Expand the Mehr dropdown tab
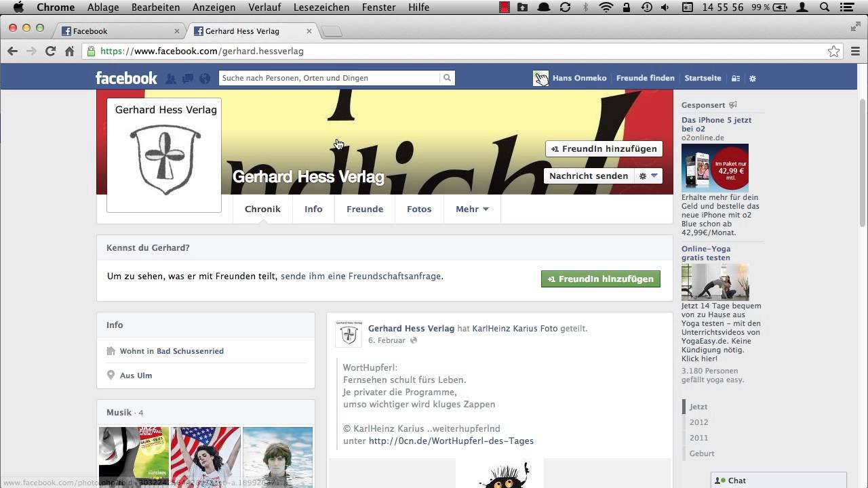The width and height of the screenshot is (868, 488). pyautogui.click(x=472, y=209)
